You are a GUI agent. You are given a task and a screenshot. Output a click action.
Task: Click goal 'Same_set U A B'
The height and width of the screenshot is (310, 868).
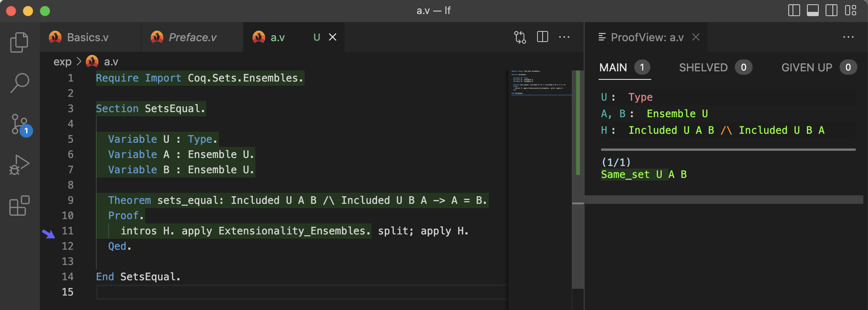click(x=644, y=175)
